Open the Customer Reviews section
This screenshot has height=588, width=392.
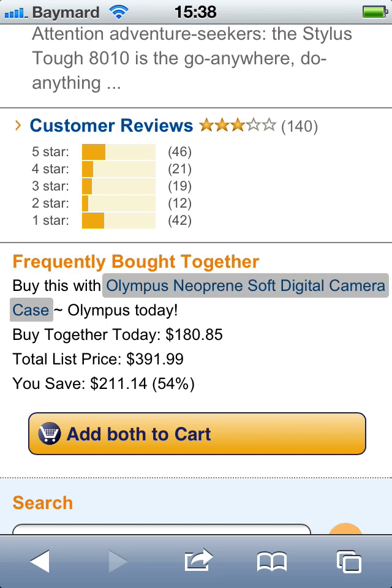click(111, 126)
